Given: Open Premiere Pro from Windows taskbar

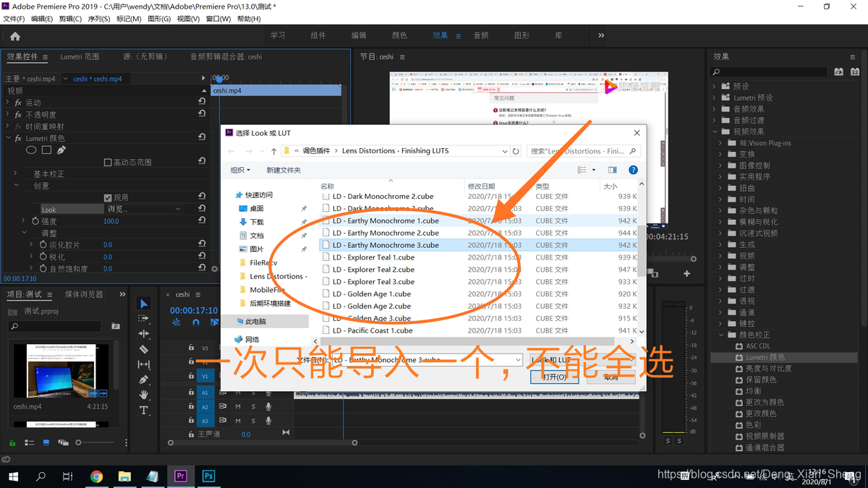Looking at the screenshot, I should (181, 476).
